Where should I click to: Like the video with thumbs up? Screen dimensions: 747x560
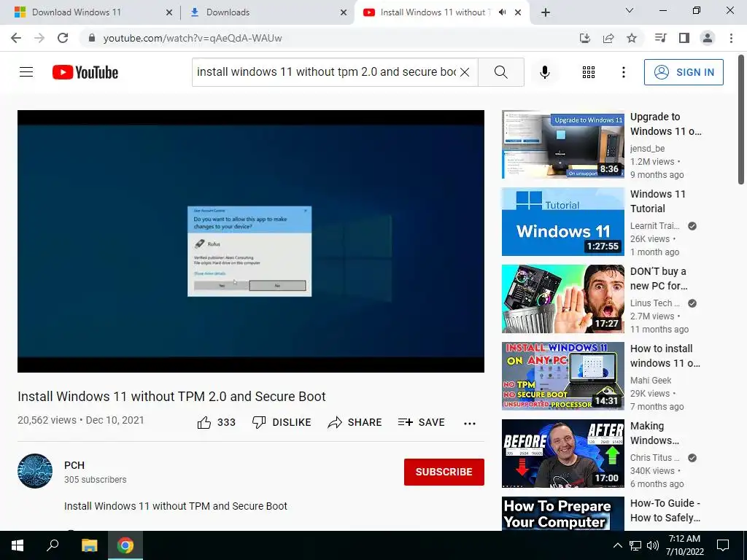216,422
